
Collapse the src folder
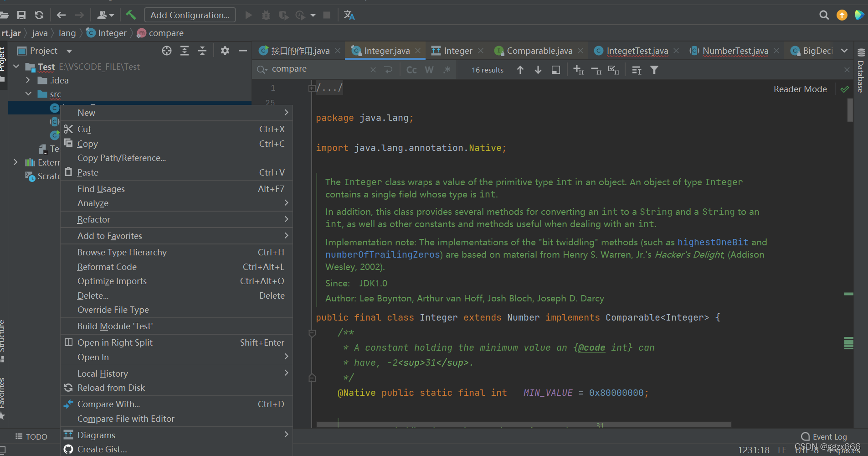pyautogui.click(x=28, y=94)
